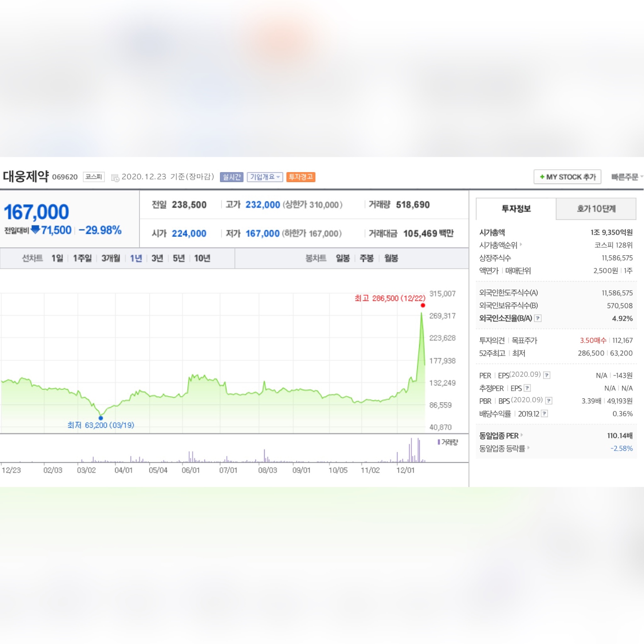Image resolution: width=644 pixels, height=644 pixels.
Task: Expand the 빠른주문 dropdown
Action: pos(627,177)
